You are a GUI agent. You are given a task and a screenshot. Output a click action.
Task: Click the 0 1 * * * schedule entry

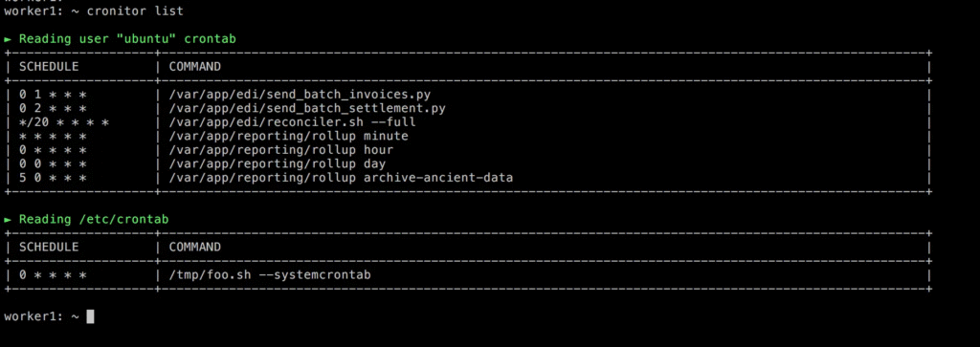pos(53,95)
